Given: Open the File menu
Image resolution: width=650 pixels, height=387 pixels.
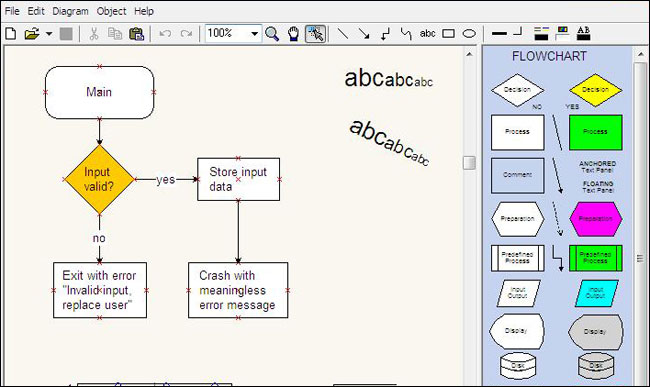Looking at the screenshot, I should coord(12,11).
